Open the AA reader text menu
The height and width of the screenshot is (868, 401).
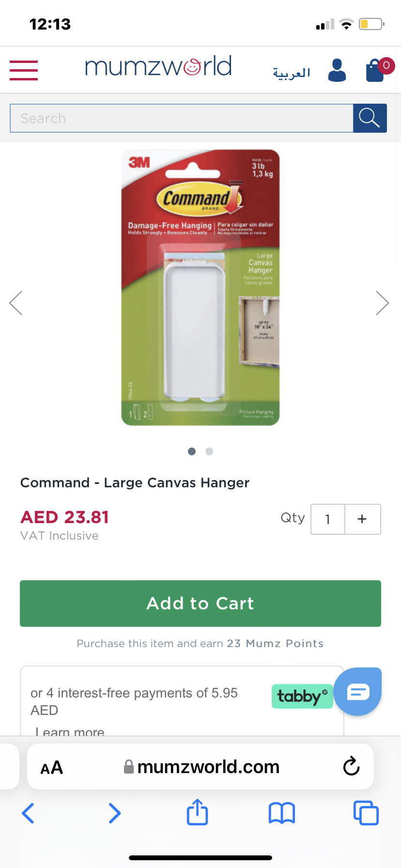coord(52,768)
